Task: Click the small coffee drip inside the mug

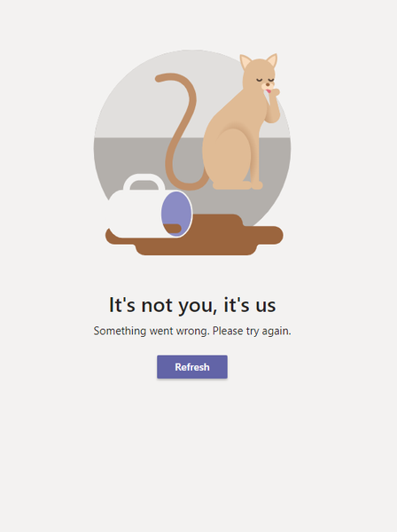Action: pos(172,229)
